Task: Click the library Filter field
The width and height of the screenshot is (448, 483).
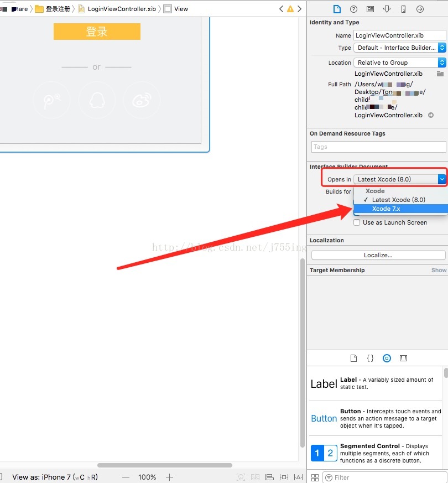Action: pyautogui.click(x=385, y=477)
